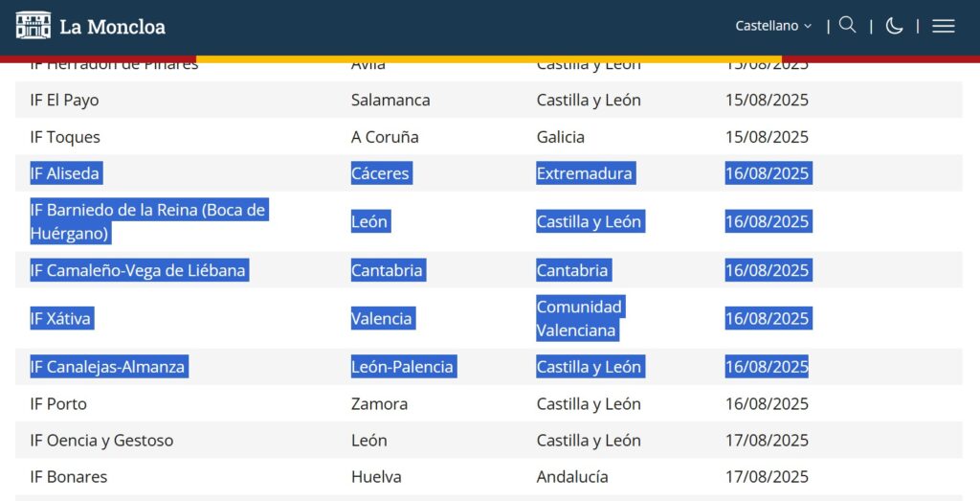Click the León-Palencia province cell
Screen dimensions: 980x501
[x=402, y=367]
